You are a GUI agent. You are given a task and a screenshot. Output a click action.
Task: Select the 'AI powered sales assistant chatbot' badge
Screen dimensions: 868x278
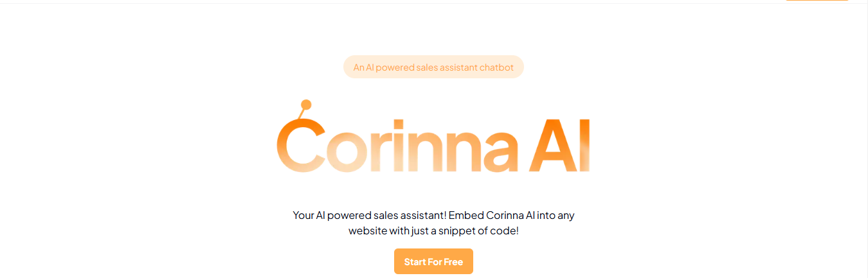(433, 67)
